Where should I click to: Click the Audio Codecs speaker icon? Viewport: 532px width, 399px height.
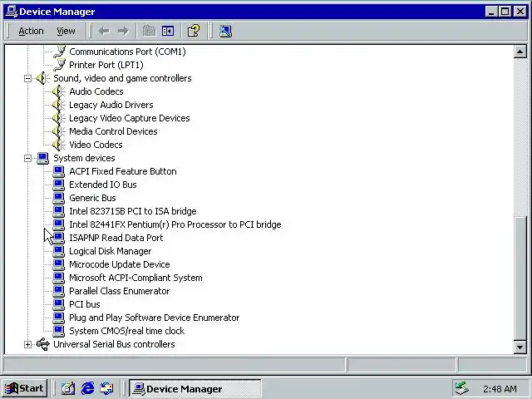[x=59, y=91]
